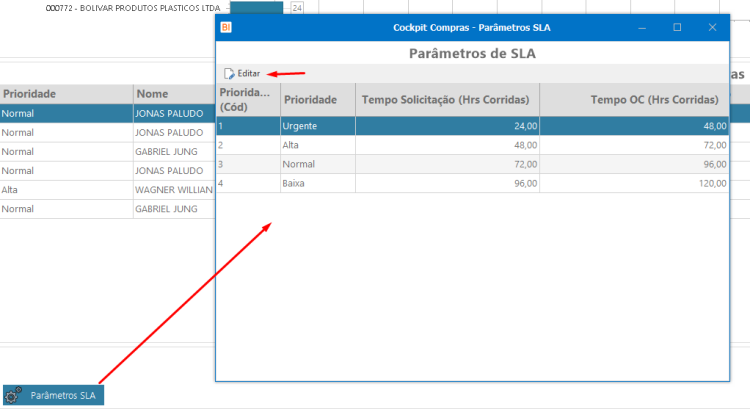
Task: Click the 48,00 Tempo Solicitação cell of Alta
Action: pyautogui.click(x=447, y=145)
